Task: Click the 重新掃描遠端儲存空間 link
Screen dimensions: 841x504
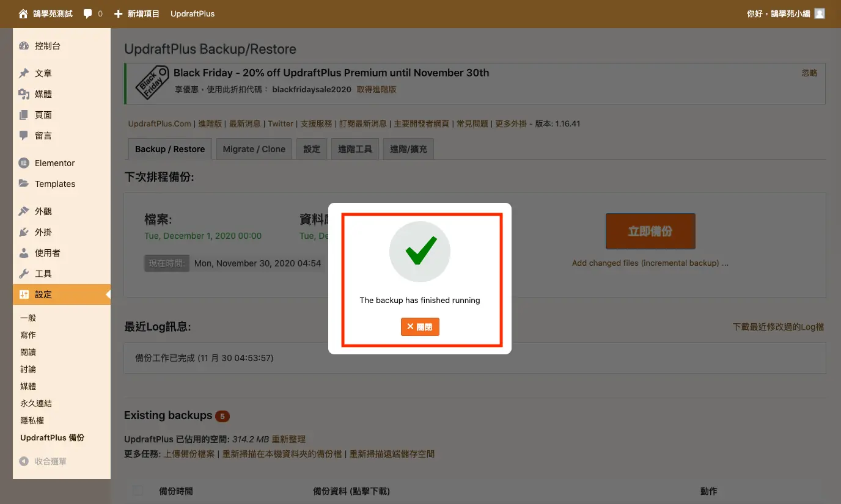Action: click(x=392, y=454)
